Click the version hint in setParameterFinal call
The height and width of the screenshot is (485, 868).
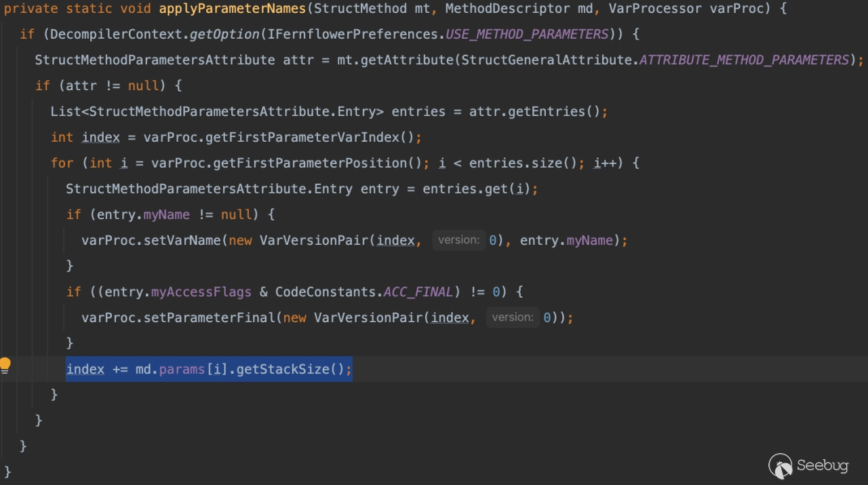pos(513,317)
